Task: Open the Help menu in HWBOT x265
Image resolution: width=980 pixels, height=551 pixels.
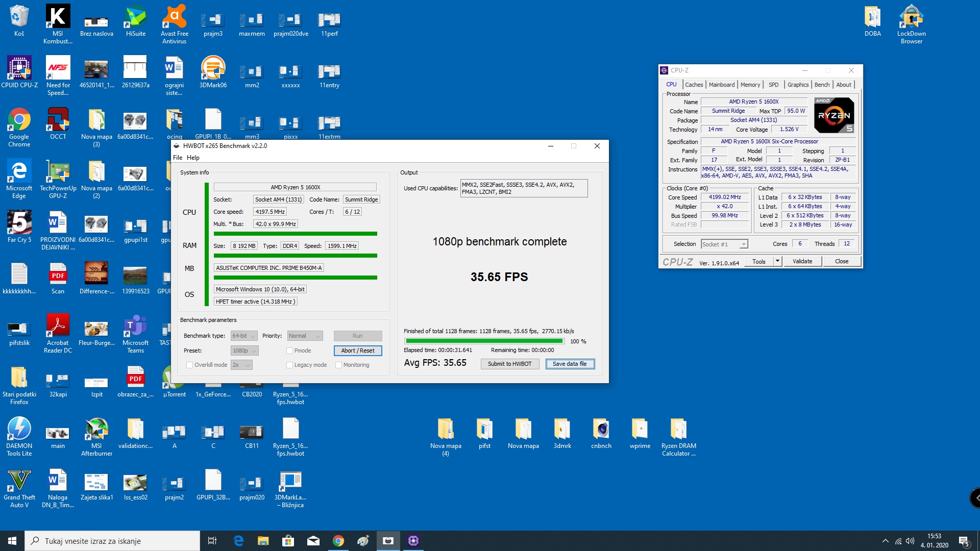Action: tap(193, 158)
